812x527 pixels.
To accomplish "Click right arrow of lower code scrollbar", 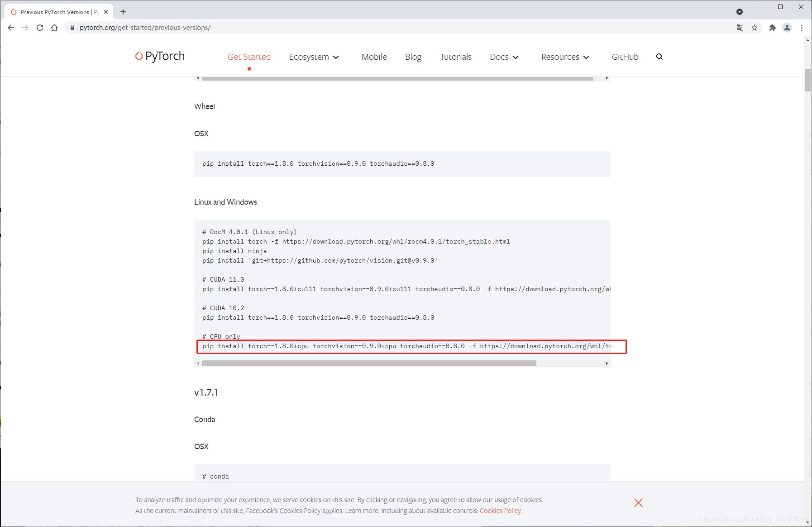I will (607, 363).
